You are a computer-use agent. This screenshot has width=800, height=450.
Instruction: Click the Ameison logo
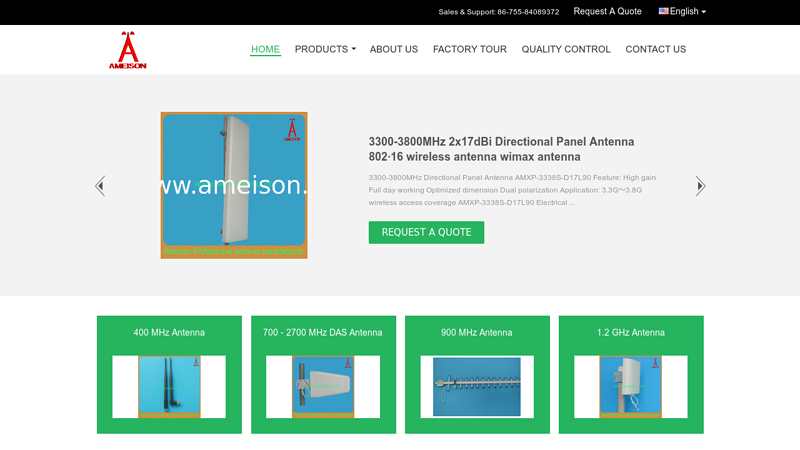pyautogui.click(x=128, y=49)
